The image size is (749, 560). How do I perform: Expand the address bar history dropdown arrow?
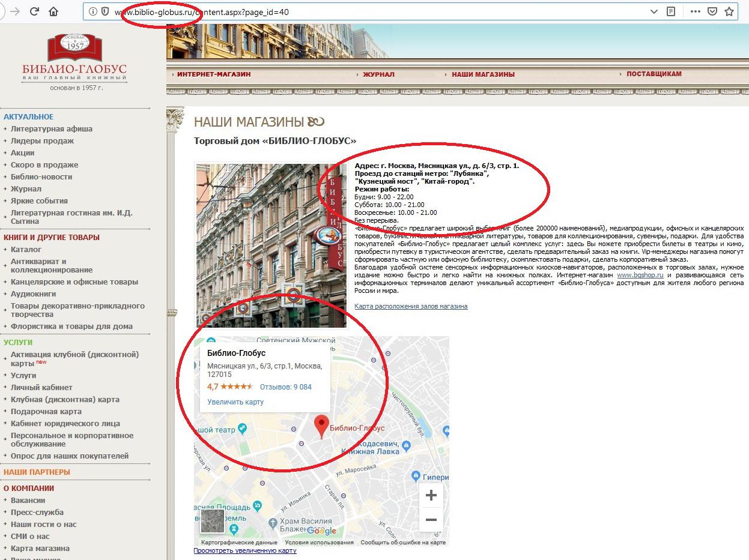coord(654,11)
